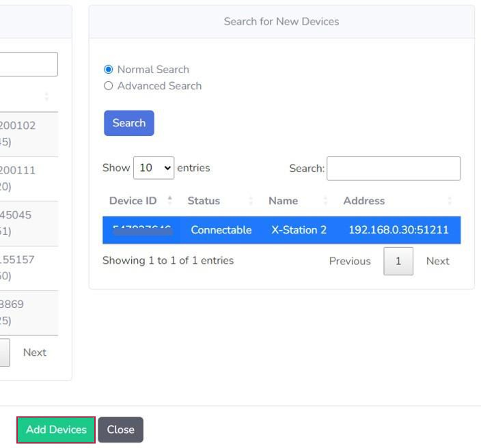
Task: Select the X-Station 2 device row
Action: coord(299,230)
